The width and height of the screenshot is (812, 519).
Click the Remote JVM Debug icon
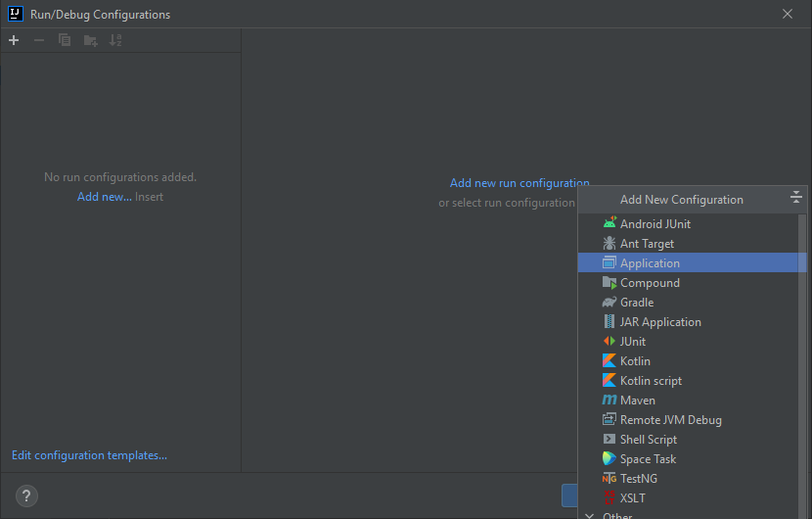[609, 419]
